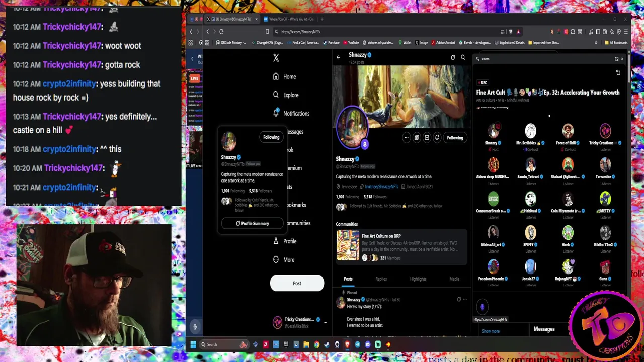This screenshot has width=644, height=362.
Task: Open linktr.ee/ShnazzyNFTs link
Action: 381,187
